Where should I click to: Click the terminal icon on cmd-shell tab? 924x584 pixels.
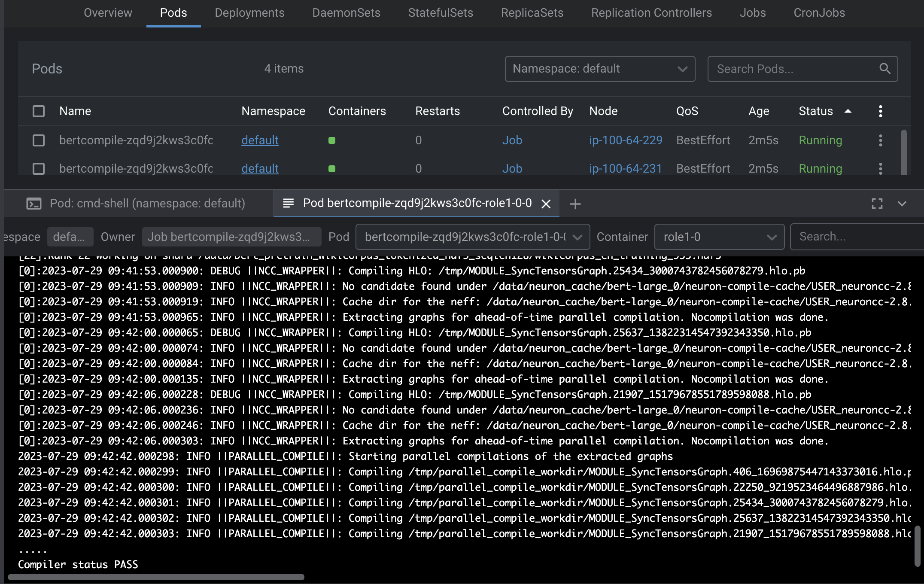coord(34,204)
